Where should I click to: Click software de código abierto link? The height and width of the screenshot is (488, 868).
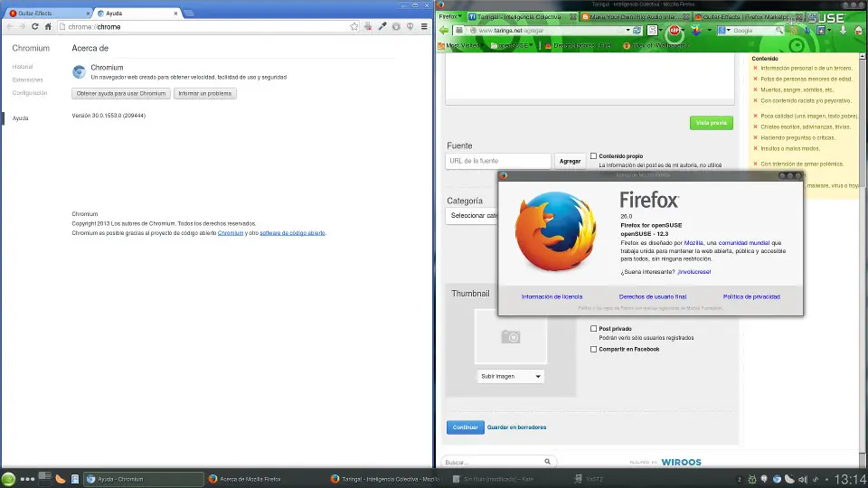point(292,233)
